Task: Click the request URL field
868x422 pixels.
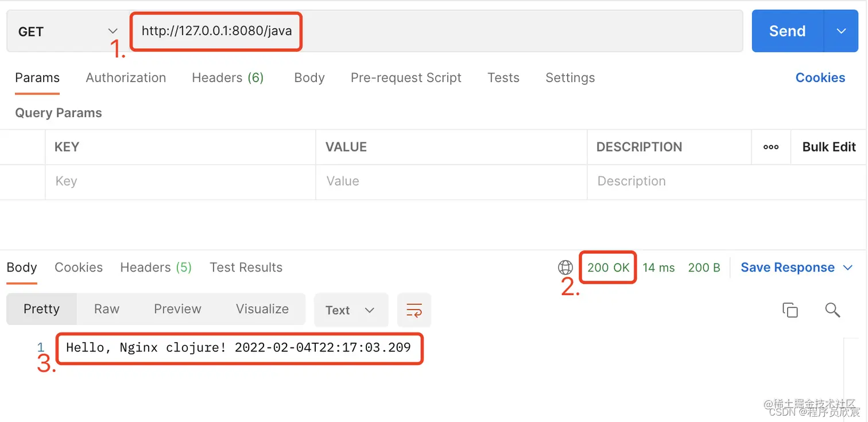Action: 436,32
